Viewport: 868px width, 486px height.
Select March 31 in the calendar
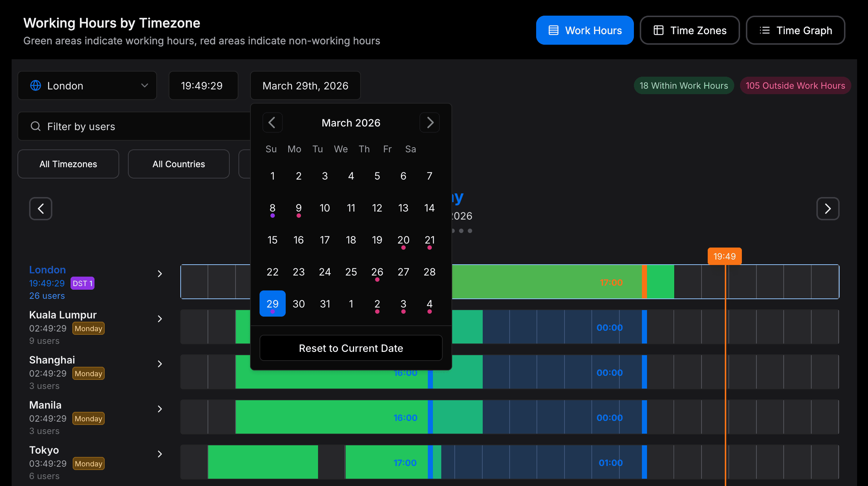pyautogui.click(x=325, y=304)
